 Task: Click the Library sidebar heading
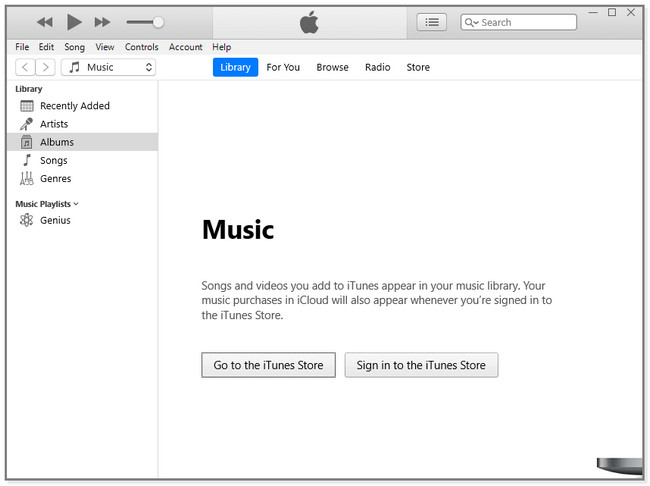[x=29, y=89]
